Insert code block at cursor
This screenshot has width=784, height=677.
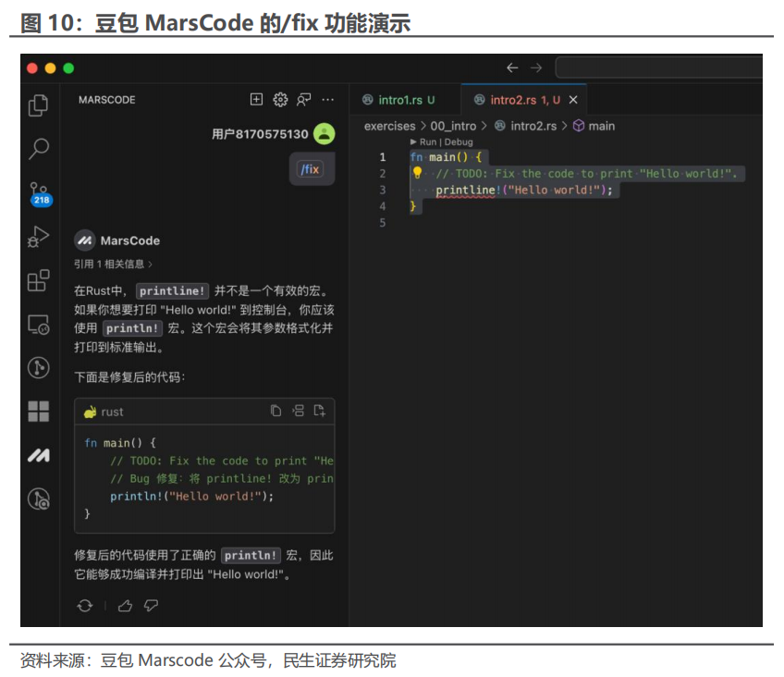298,411
